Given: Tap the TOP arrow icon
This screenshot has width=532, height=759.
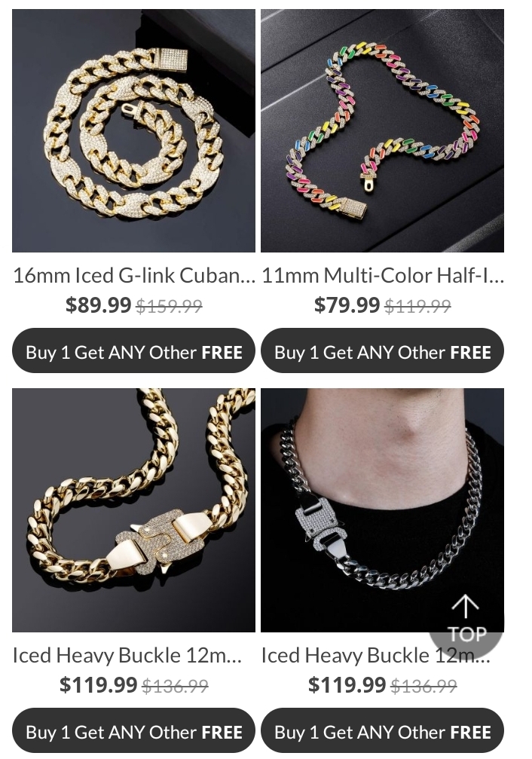Looking at the screenshot, I should coord(466,619).
